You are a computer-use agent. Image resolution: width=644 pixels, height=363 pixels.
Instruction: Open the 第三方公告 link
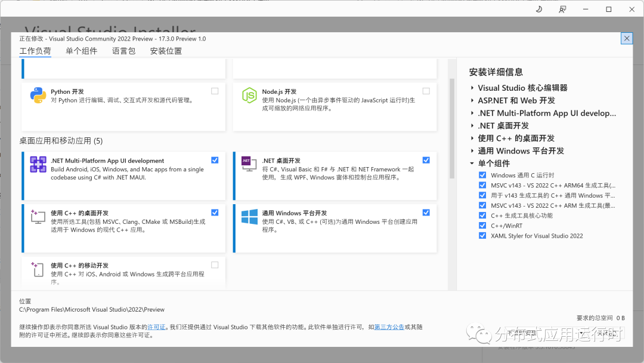[x=389, y=327]
